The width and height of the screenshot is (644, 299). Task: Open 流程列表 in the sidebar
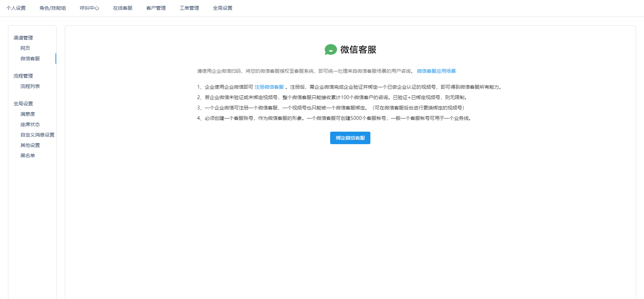click(x=30, y=86)
